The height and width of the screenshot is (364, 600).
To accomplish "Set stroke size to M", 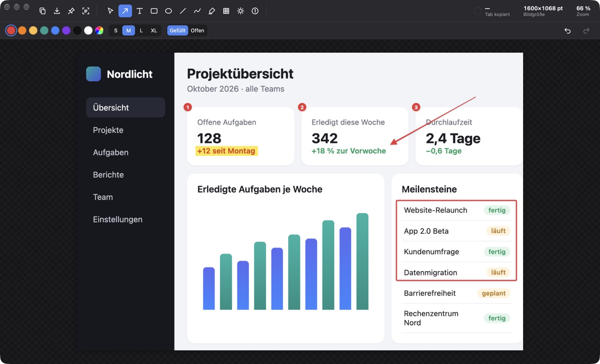I will pos(129,30).
